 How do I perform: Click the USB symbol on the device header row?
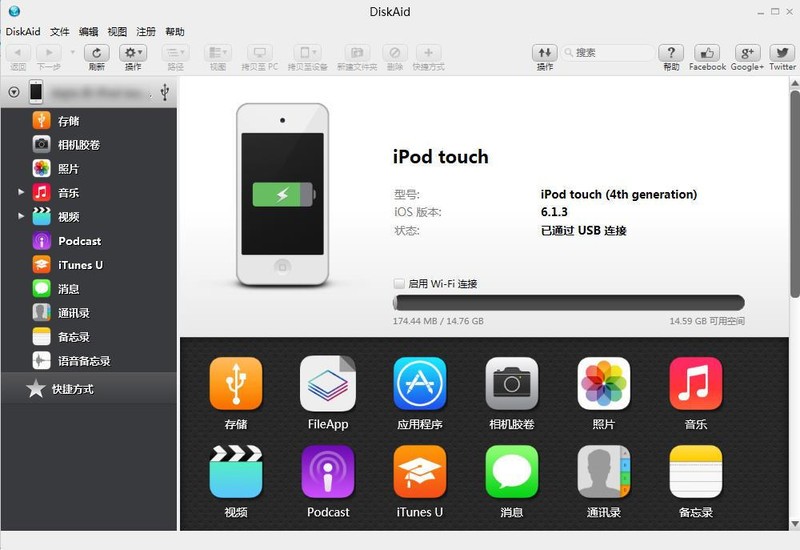pyautogui.click(x=165, y=92)
